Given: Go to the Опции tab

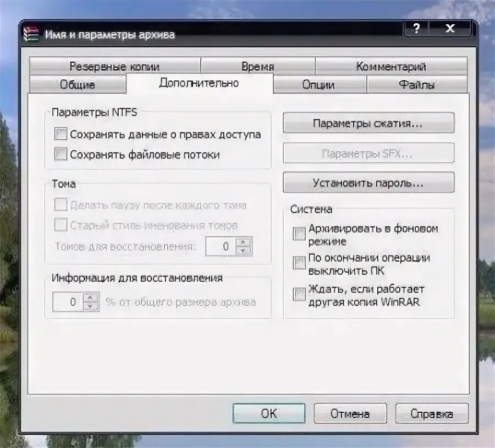Looking at the screenshot, I should 318,85.
